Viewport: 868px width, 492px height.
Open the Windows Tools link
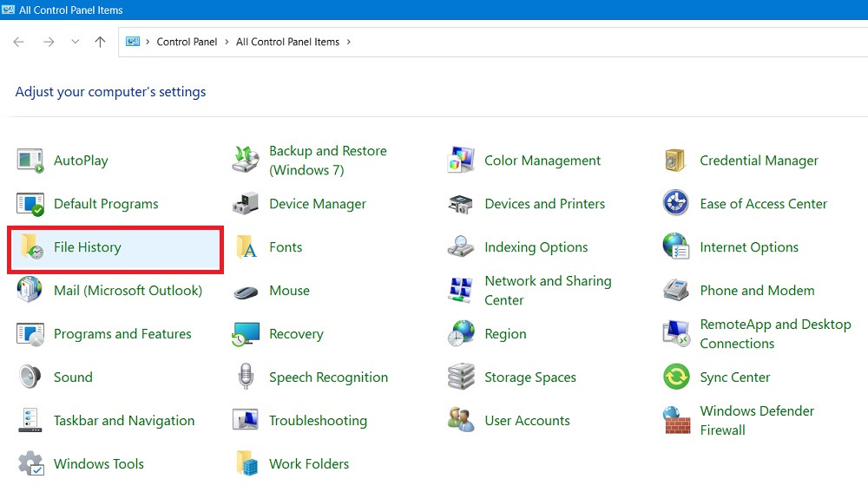(99, 463)
